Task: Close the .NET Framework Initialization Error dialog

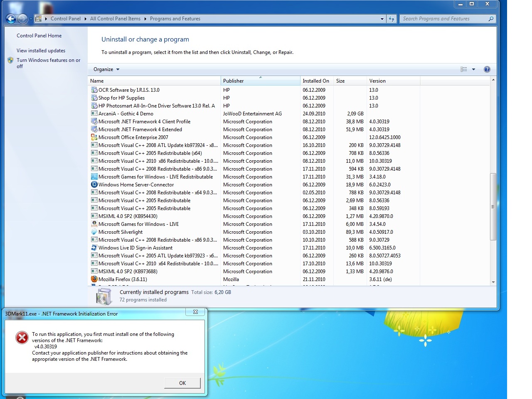Action: (195, 312)
